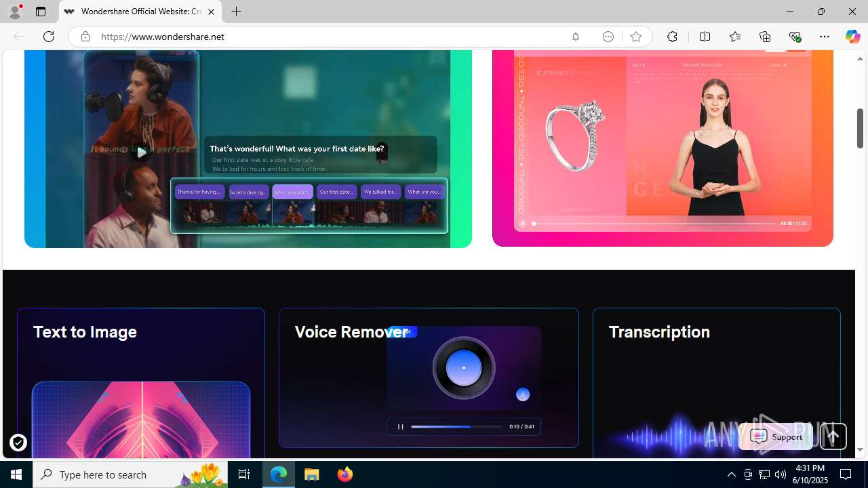Open the volume control tray icon
Viewport: 868px width, 488px height.
[781, 474]
